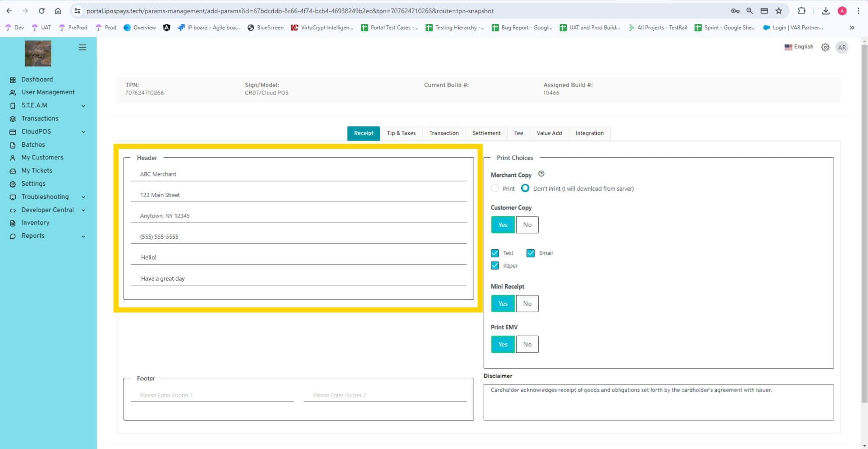
Task: Open the Batches sidebar icon
Action: [13, 145]
